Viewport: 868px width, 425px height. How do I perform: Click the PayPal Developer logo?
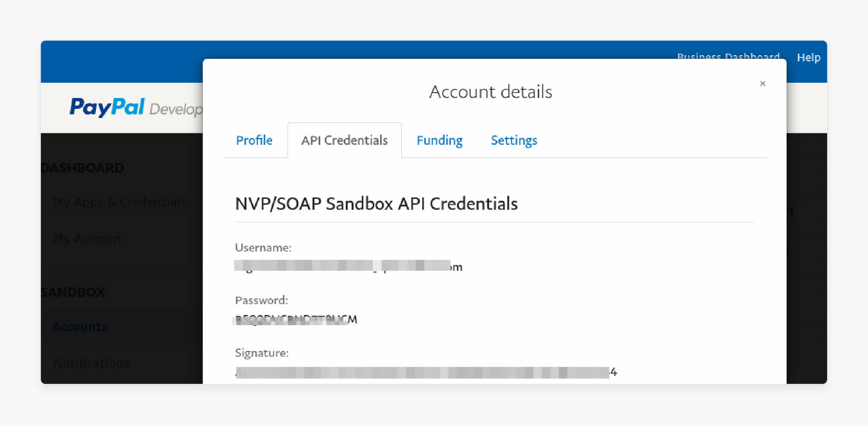pyautogui.click(x=136, y=107)
